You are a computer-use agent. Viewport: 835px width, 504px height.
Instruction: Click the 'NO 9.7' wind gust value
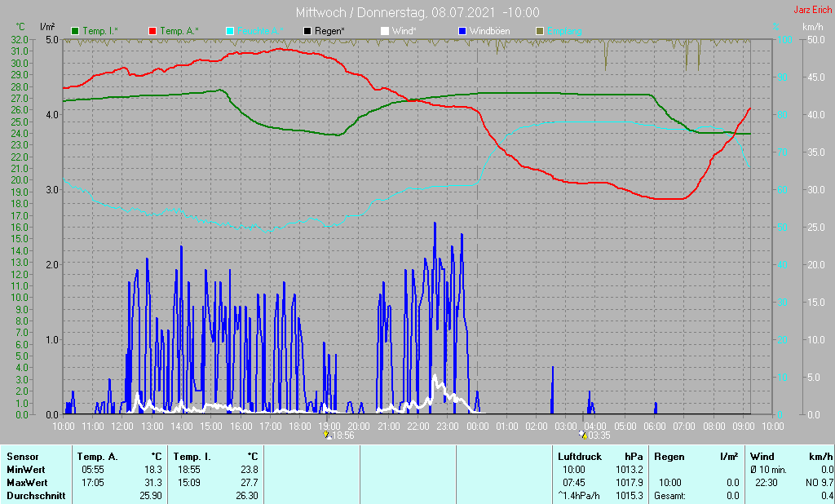click(x=820, y=483)
